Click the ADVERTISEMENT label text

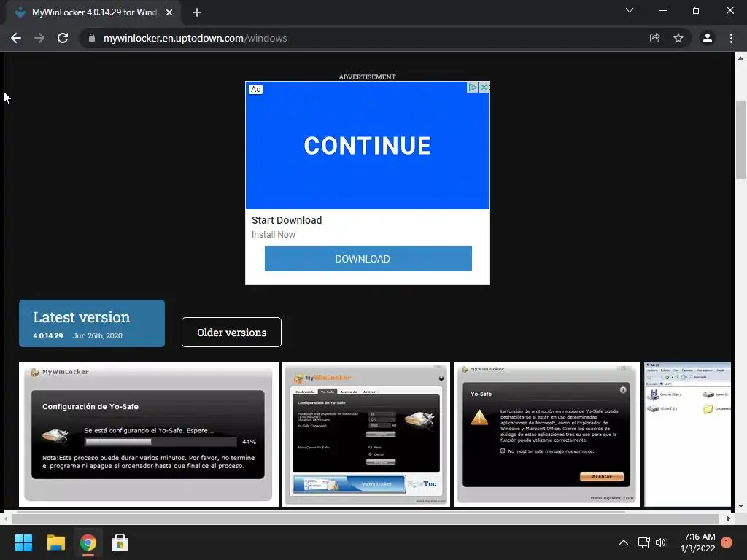[x=368, y=77]
